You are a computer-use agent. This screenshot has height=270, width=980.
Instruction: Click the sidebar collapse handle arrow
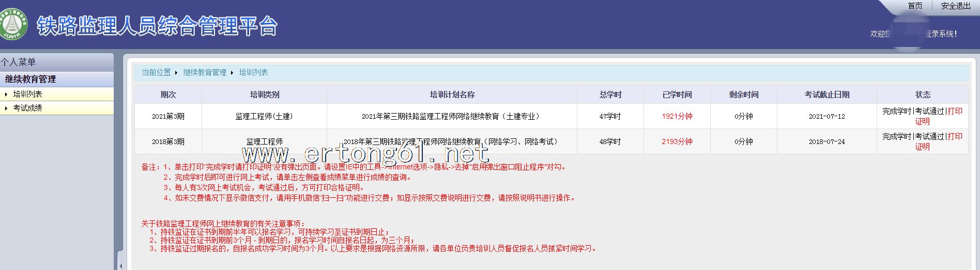point(120,266)
